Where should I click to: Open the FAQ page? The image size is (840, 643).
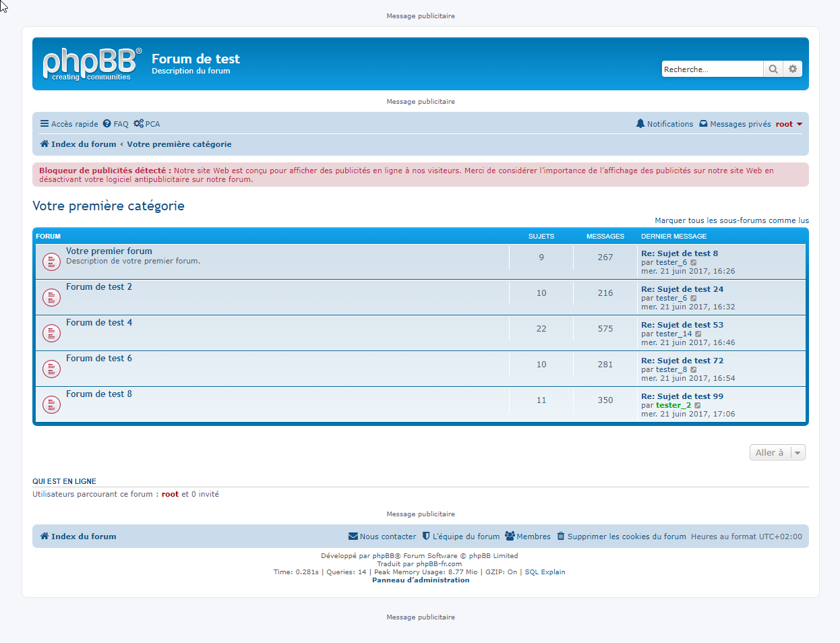pos(115,124)
